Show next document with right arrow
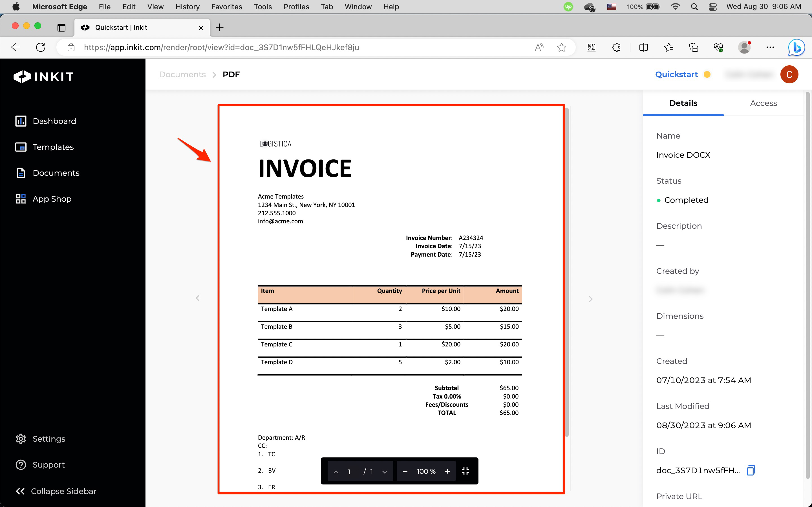The width and height of the screenshot is (812, 507). point(591,299)
